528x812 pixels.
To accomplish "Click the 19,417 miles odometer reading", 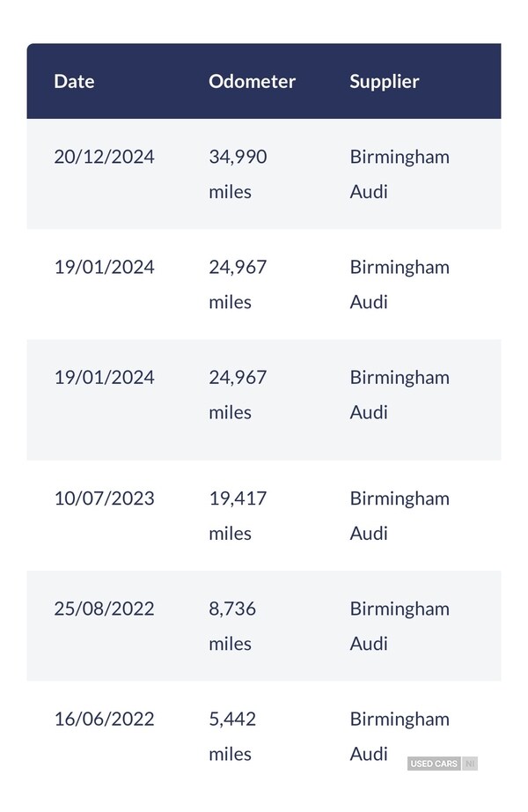I will tap(238, 515).
